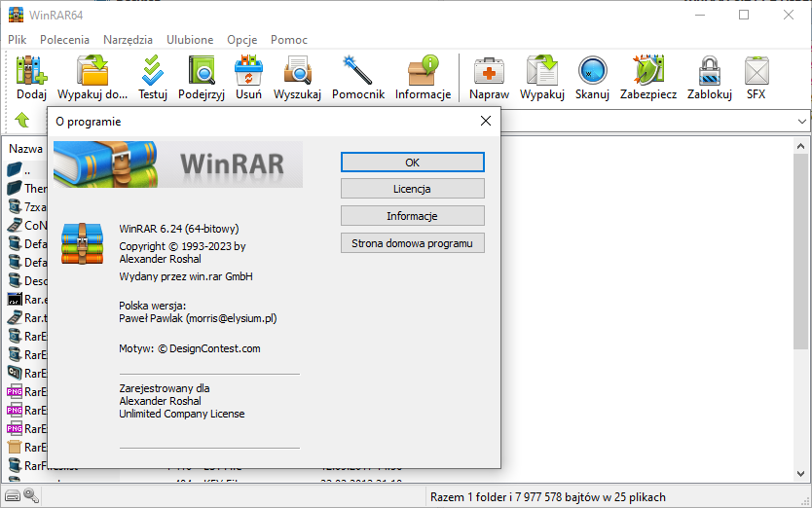Open the Opcje menu
The height and width of the screenshot is (508, 812).
(x=241, y=40)
